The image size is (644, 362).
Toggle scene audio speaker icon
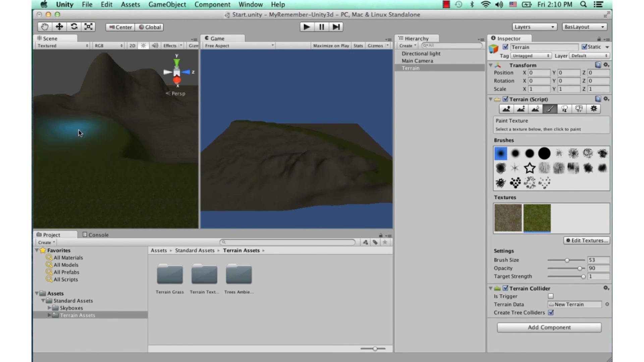(155, 46)
